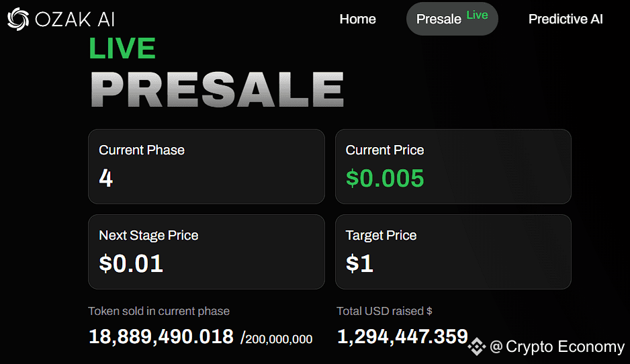The width and height of the screenshot is (630, 364).
Task: Click the large PRESALE heading
Action: (217, 89)
